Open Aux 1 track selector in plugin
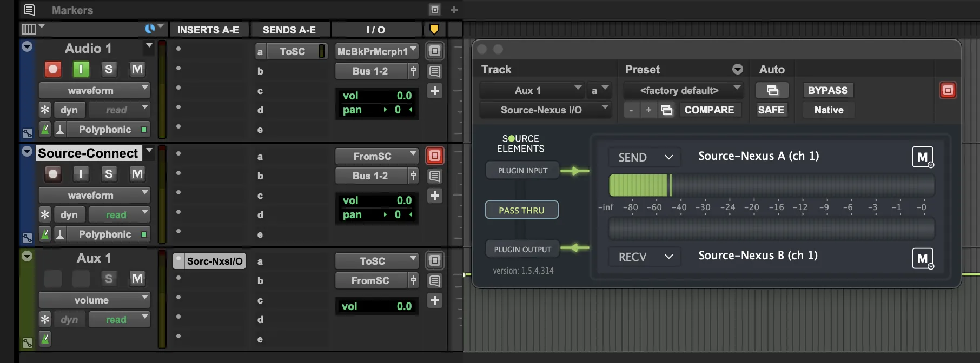The width and height of the screenshot is (980, 363). [532, 90]
